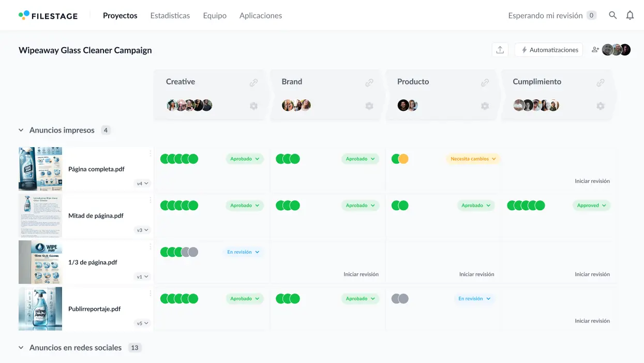Open settings gear for the Cumplimiento step

(x=600, y=105)
